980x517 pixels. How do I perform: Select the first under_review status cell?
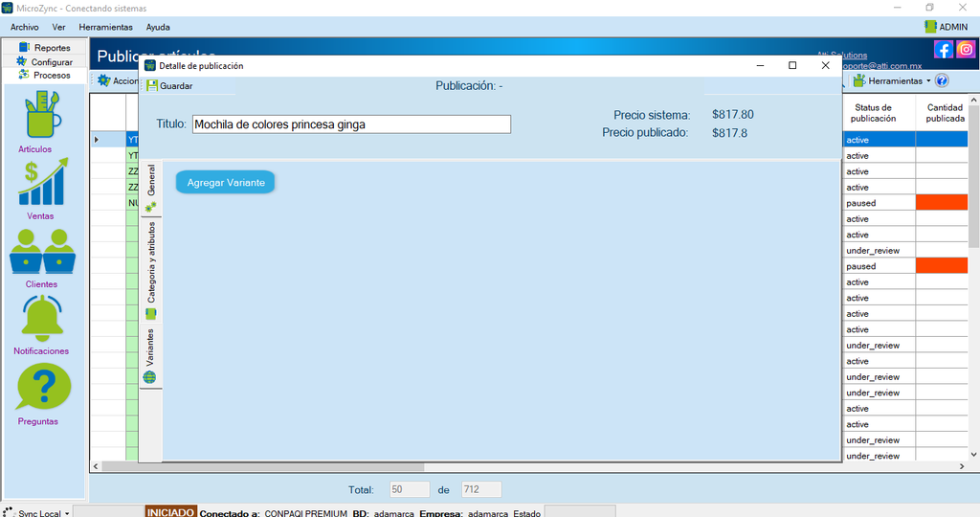click(879, 250)
